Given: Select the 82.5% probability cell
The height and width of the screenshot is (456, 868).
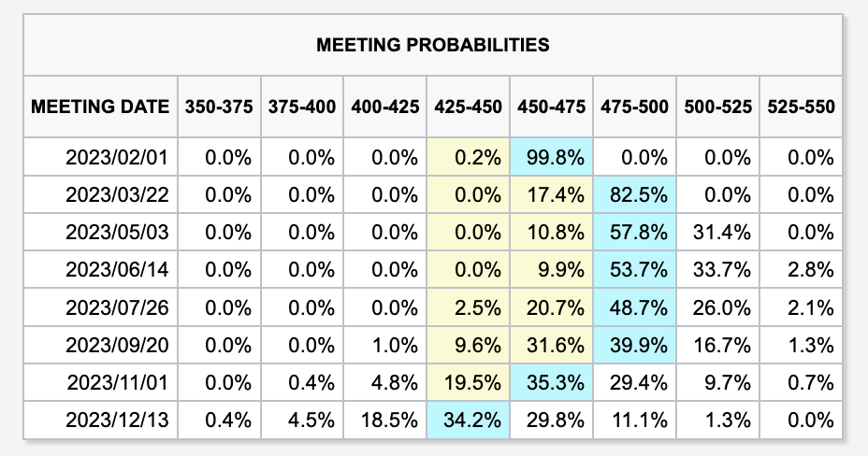Looking at the screenshot, I should [x=634, y=195].
